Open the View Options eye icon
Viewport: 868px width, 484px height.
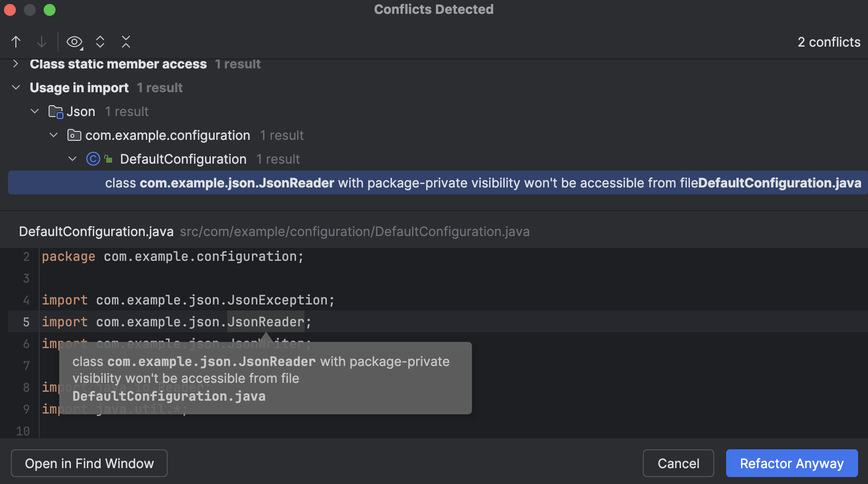[74, 42]
